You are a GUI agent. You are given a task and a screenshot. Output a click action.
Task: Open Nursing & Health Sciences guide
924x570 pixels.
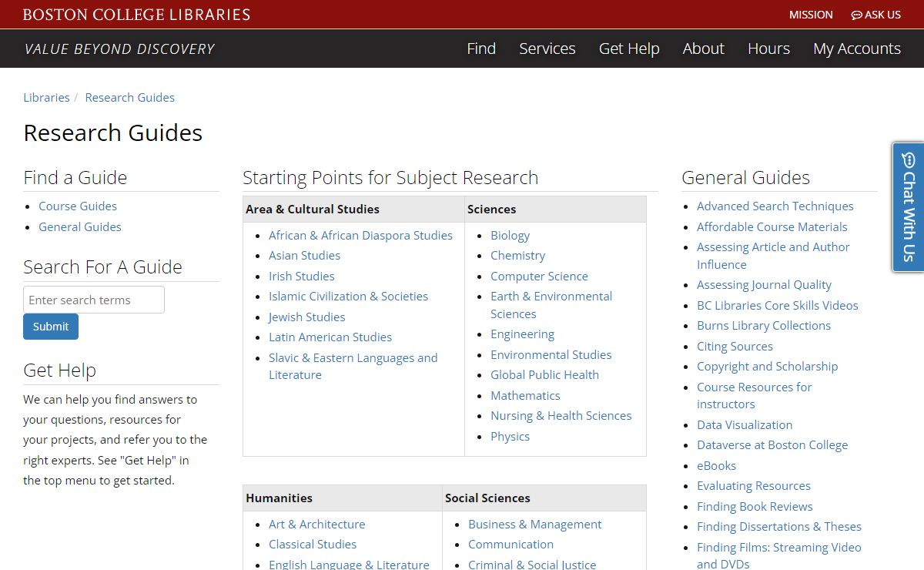point(561,415)
